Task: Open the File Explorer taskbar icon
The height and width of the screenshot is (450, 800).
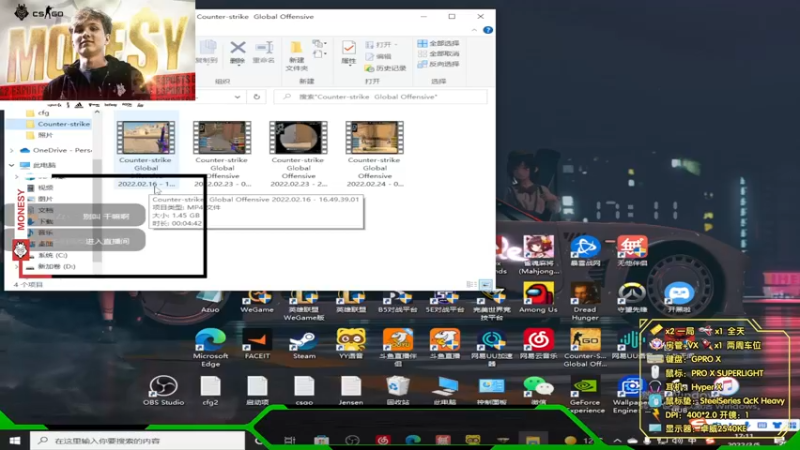Action: point(533,440)
